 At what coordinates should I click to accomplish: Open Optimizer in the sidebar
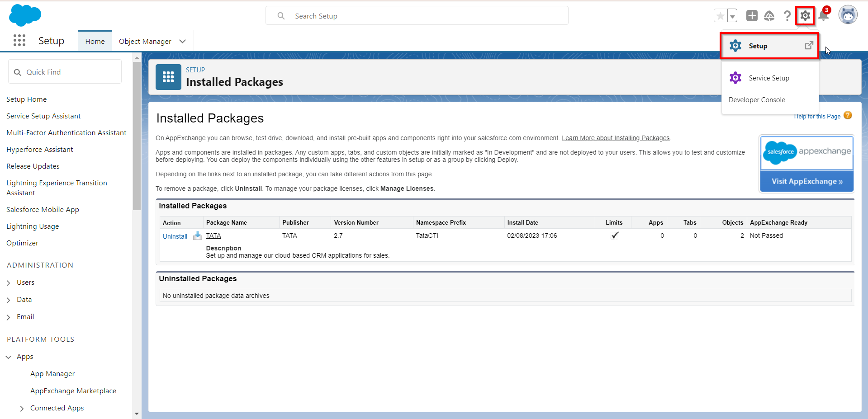pos(22,243)
